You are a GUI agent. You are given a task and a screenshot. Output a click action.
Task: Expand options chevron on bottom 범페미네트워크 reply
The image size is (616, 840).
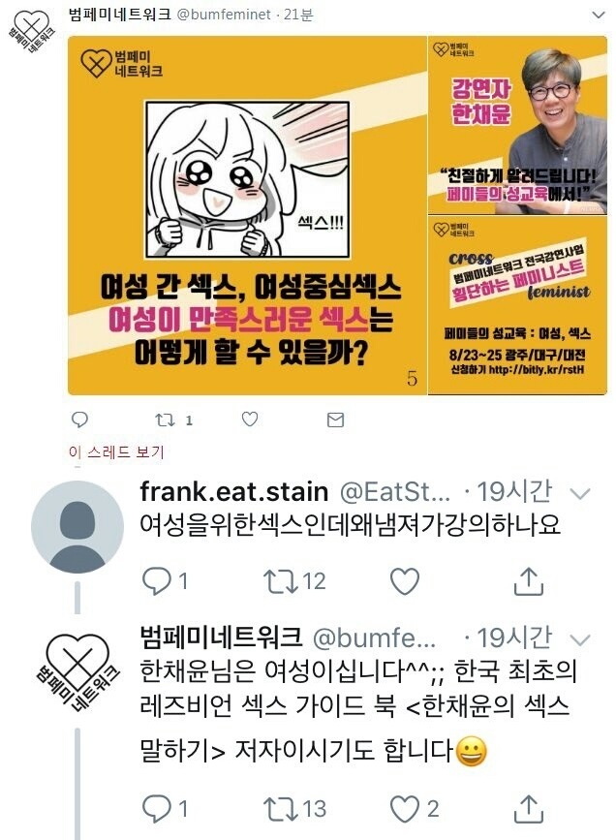(x=580, y=639)
